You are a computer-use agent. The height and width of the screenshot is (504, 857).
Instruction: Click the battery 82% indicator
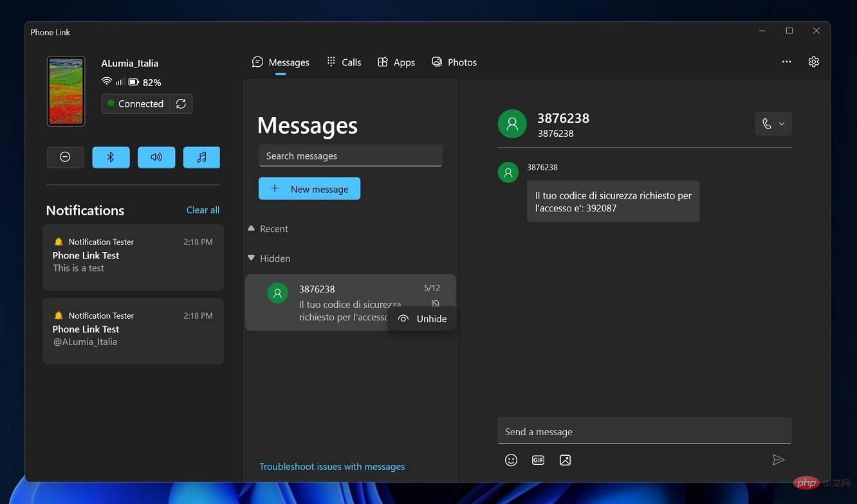145,82
